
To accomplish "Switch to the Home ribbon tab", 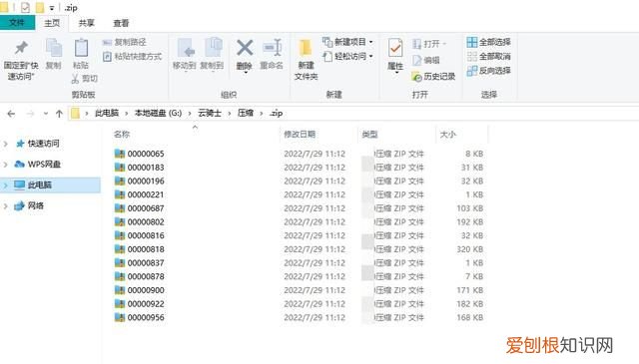I will click(x=52, y=23).
